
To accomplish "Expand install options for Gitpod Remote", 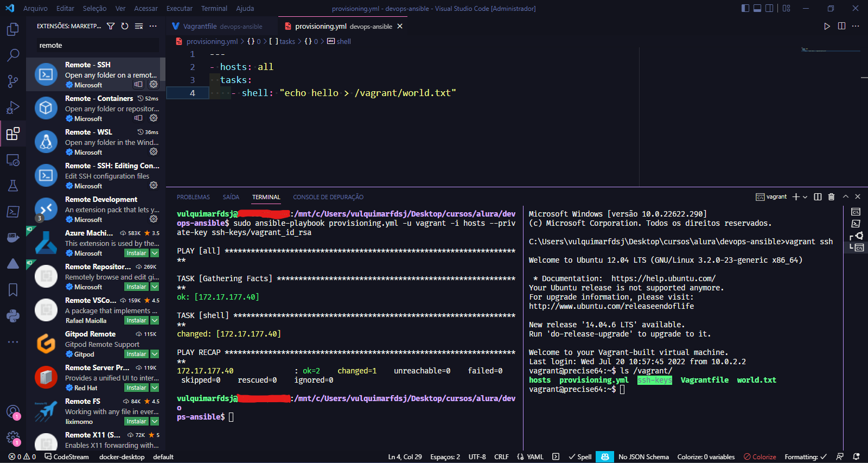I will point(155,354).
